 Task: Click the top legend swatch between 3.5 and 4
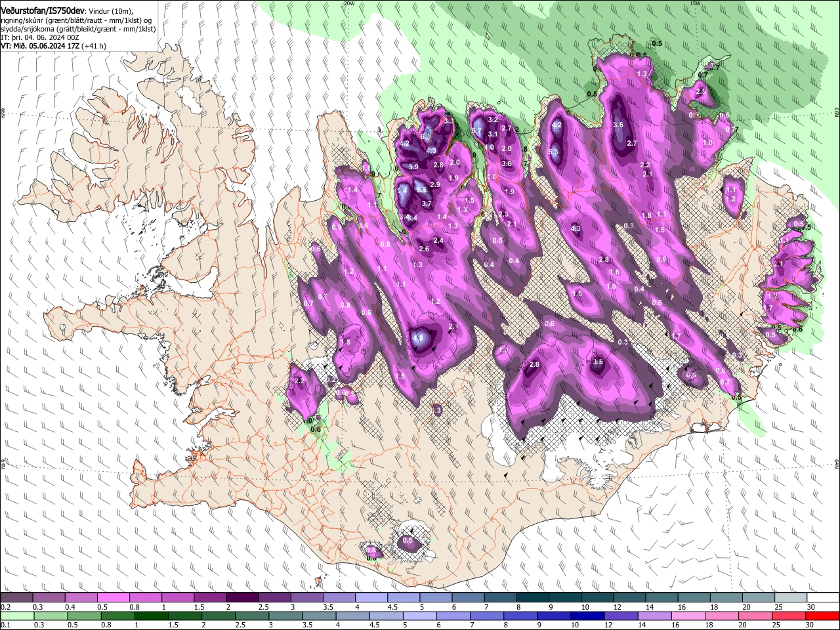click(338, 598)
